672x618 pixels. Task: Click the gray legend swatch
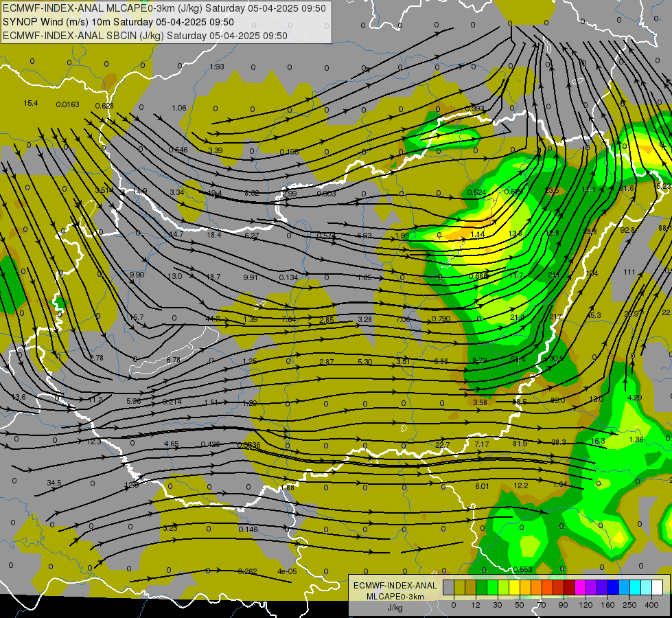tap(448, 587)
